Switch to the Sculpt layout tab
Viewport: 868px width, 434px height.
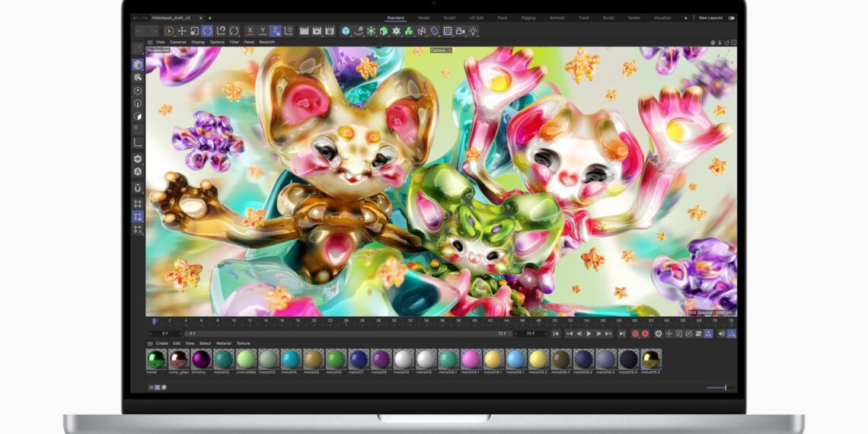click(449, 18)
